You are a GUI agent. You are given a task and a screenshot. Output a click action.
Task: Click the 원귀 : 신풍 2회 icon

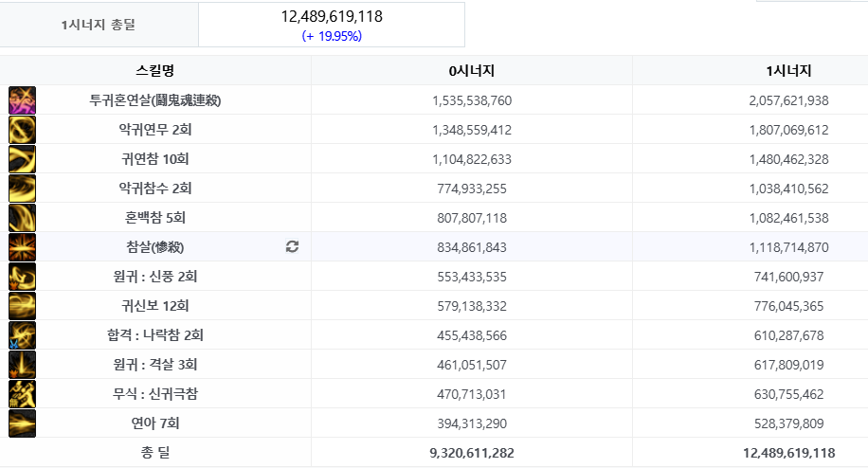22,276
